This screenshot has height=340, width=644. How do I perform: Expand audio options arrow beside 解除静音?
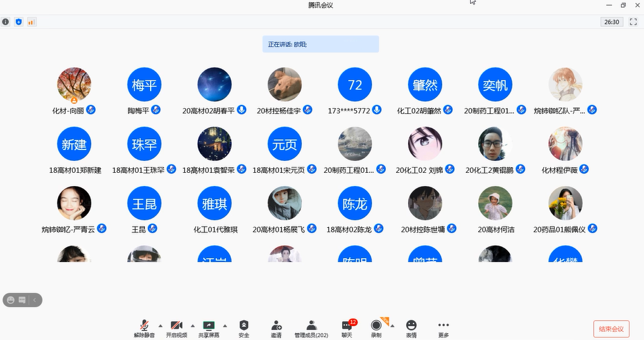160,325
